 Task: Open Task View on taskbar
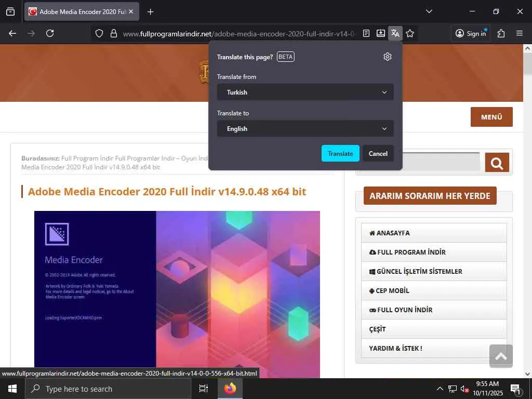204,389
